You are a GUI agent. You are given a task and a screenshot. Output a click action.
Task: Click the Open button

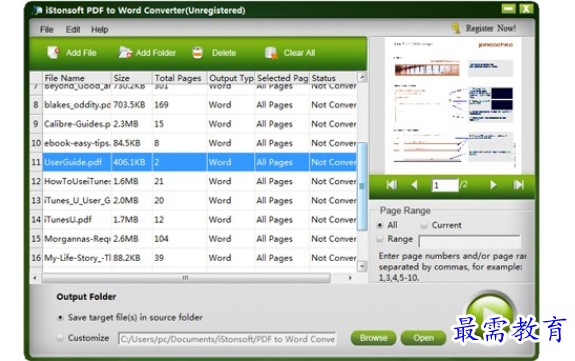tap(424, 338)
